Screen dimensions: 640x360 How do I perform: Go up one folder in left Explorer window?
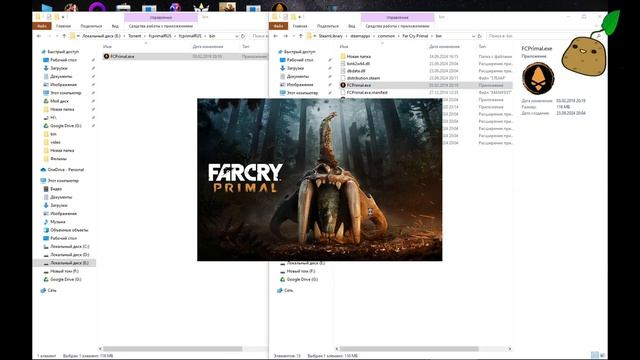pyautogui.click(x=64, y=36)
